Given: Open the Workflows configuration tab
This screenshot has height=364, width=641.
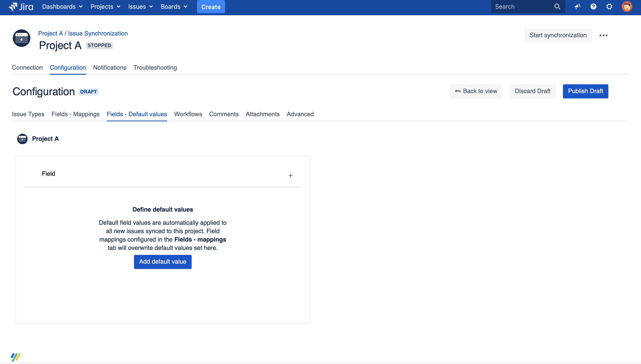Looking at the screenshot, I should pos(188,114).
